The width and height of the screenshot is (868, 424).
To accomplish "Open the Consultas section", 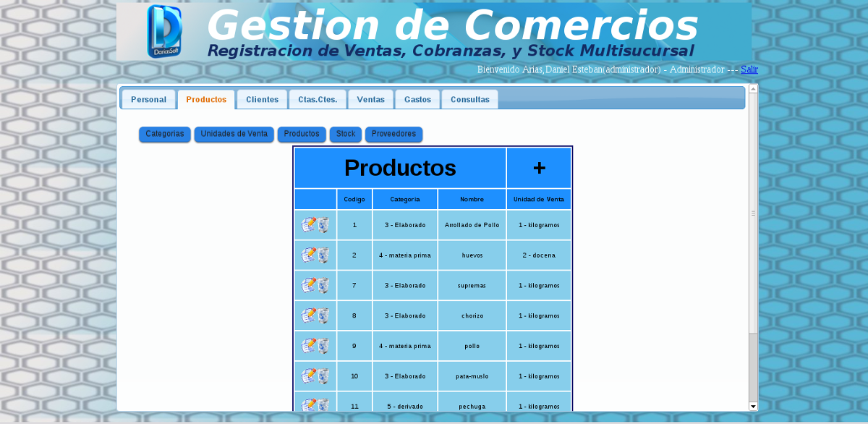I will pos(469,99).
